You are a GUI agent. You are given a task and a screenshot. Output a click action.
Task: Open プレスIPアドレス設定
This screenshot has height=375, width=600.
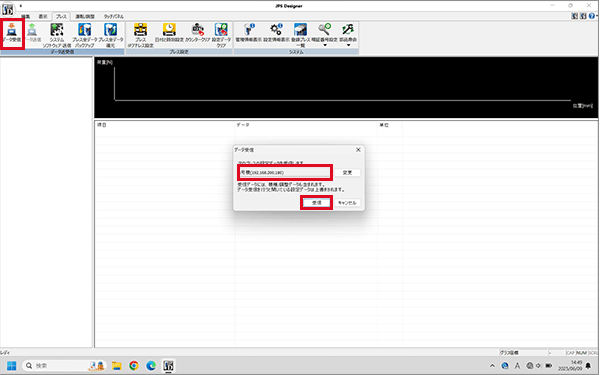(140, 35)
